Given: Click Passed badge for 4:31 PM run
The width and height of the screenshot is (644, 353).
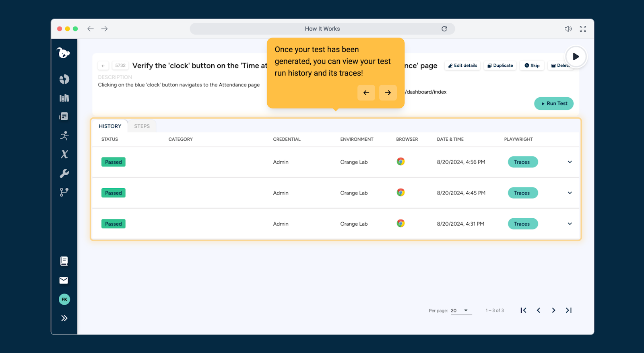Looking at the screenshot, I should click(x=114, y=224).
